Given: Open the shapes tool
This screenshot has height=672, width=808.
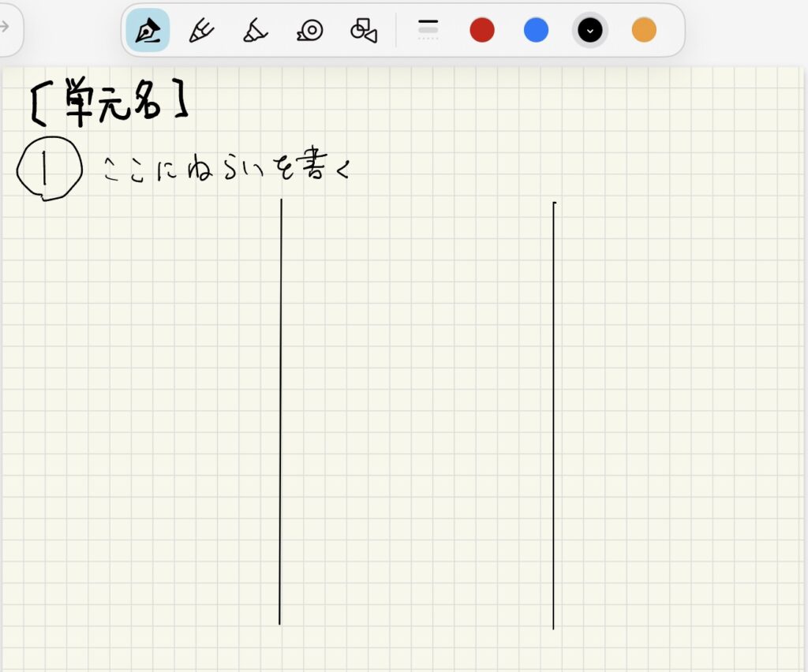Looking at the screenshot, I should point(364,31).
